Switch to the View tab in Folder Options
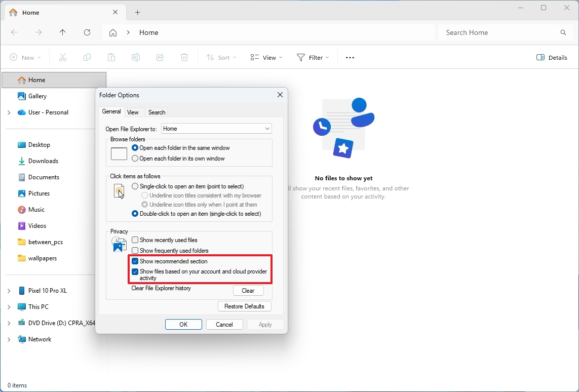579x392 pixels. click(x=133, y=112)
